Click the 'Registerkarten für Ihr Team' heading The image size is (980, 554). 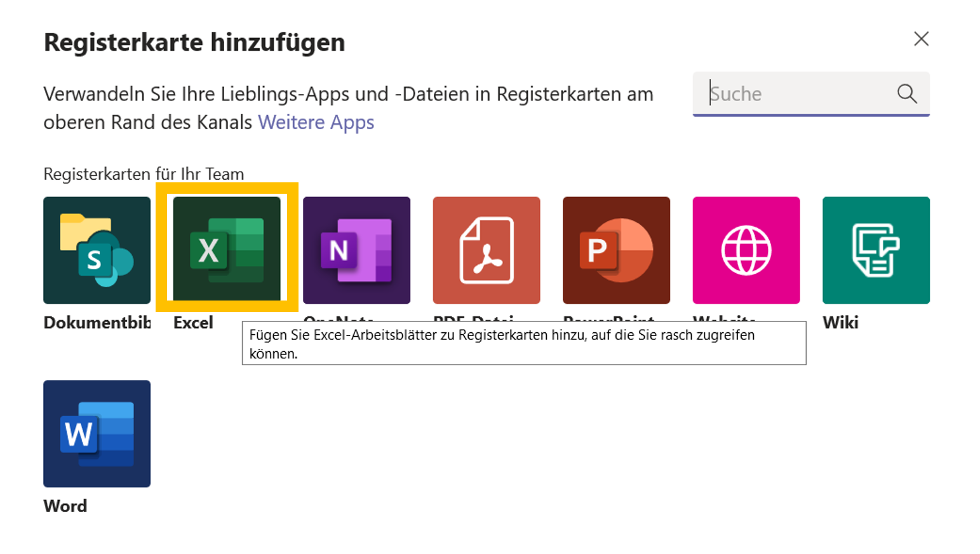pos(144,174)
